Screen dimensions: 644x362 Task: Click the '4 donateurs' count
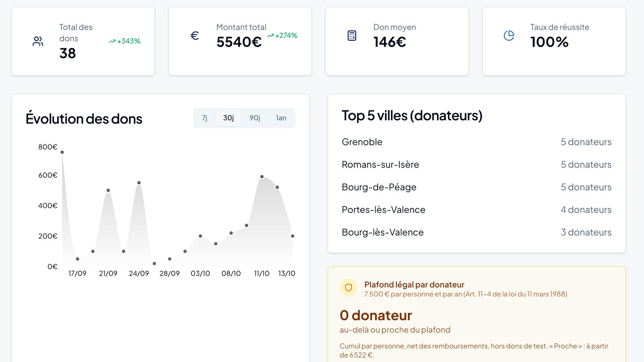[586, 210]
